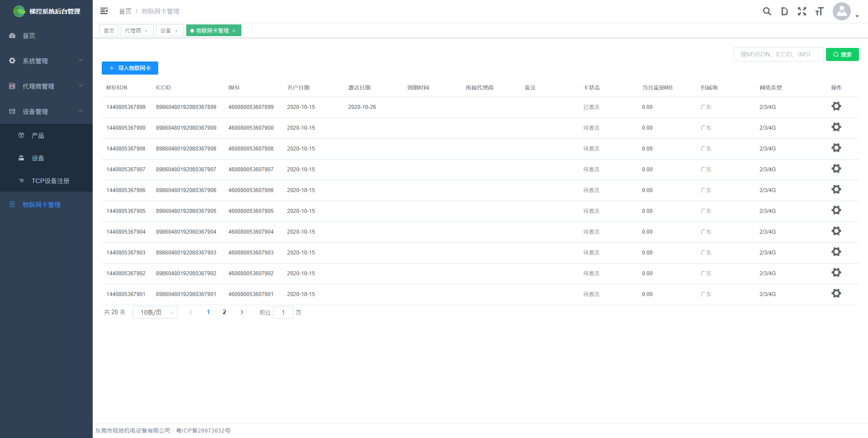The image size is (868, 438).
Task: Click the 卡状态 column header
Action: pyautogui.click(x=591, y=88)
